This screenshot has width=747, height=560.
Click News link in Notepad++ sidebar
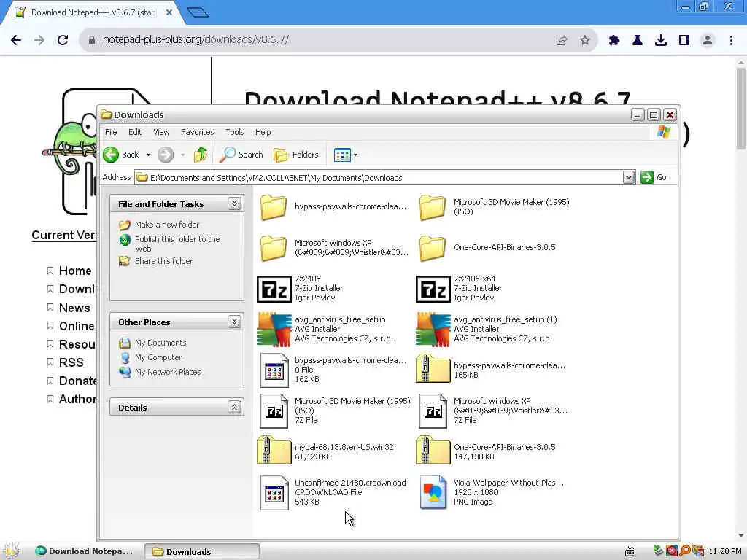(74, 308)
